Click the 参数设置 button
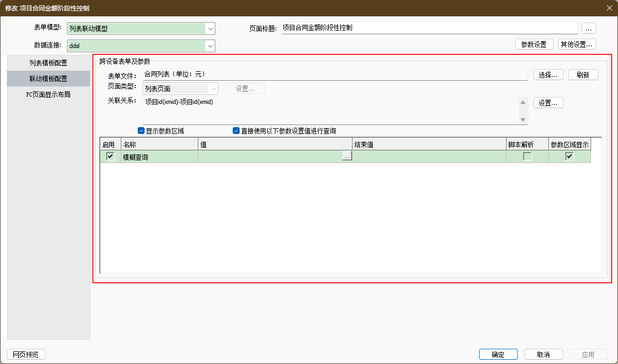The width and height of the screenshot is (618, 364). pyautogui.click(x=534, y=44)
